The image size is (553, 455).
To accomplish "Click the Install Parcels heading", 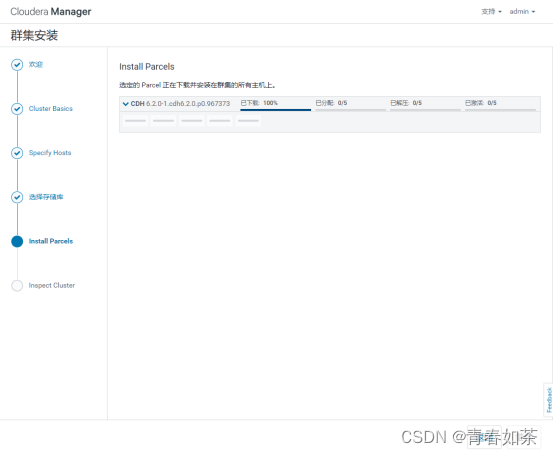I will tap(147, 67).
